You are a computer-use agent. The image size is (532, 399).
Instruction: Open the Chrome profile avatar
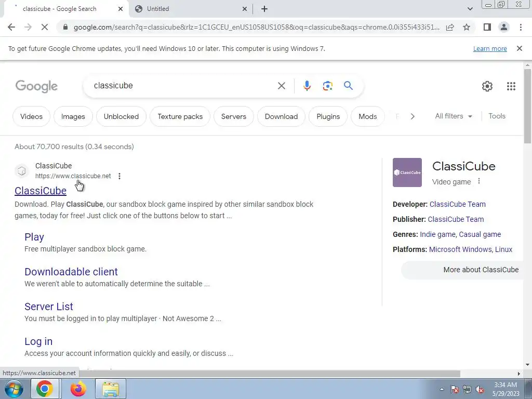[x=504, y=27]
